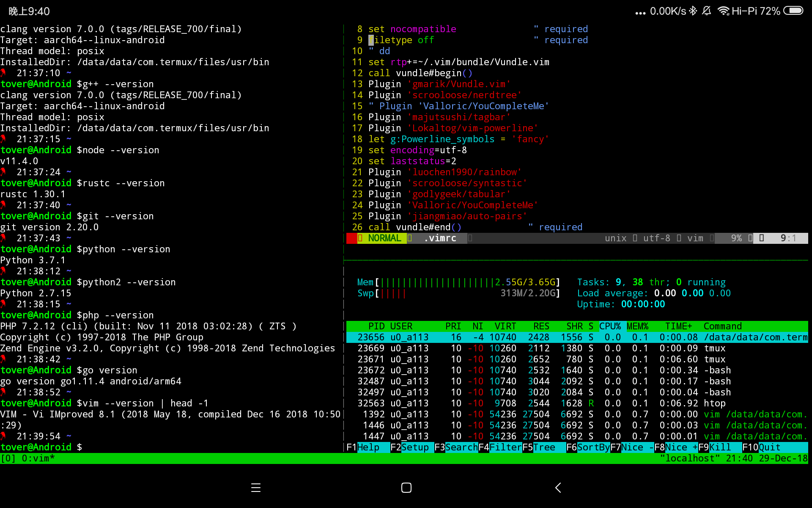Select the tmux window tab '0:vim*'
The height and width of the screenshot is (508, 812).
[x=38, y=458]
